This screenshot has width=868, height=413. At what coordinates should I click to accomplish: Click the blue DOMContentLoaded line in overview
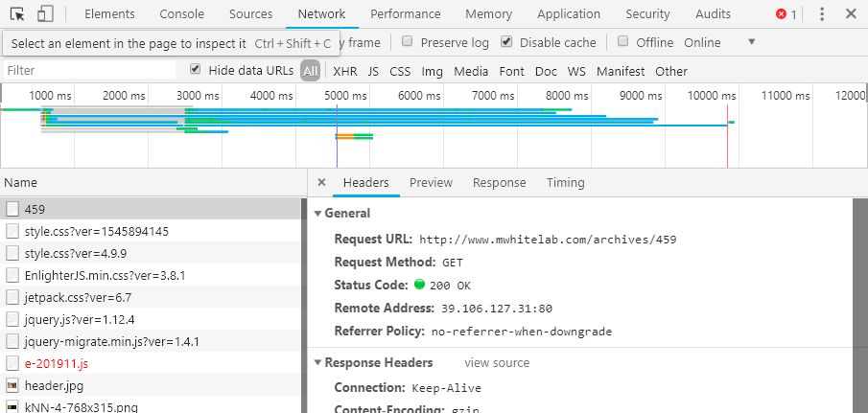pos(337,135)
